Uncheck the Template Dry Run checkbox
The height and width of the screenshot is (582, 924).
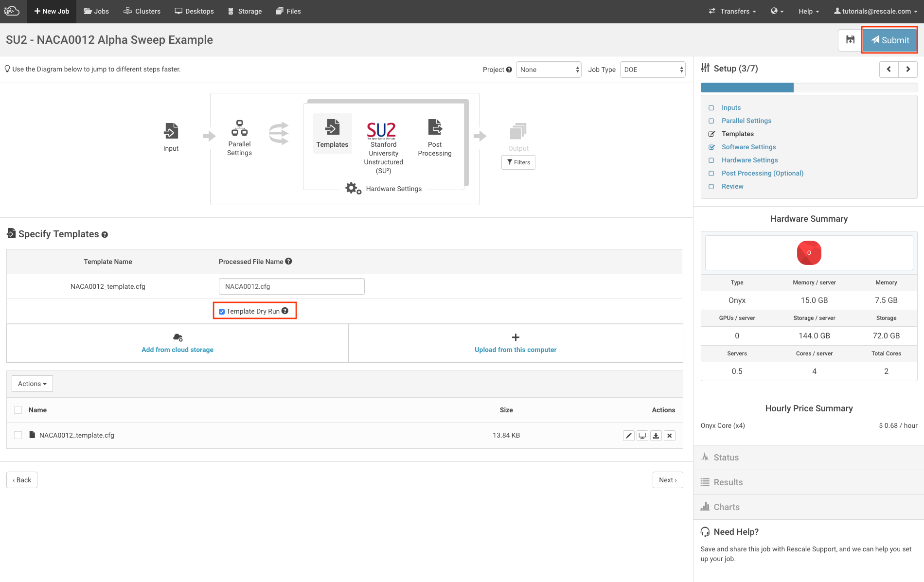point(222,312)
